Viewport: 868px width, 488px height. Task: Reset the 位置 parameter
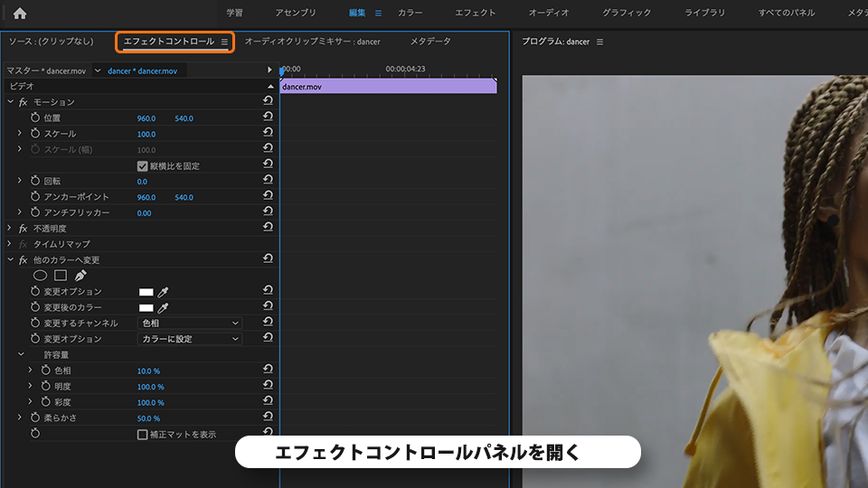[268, 117]
